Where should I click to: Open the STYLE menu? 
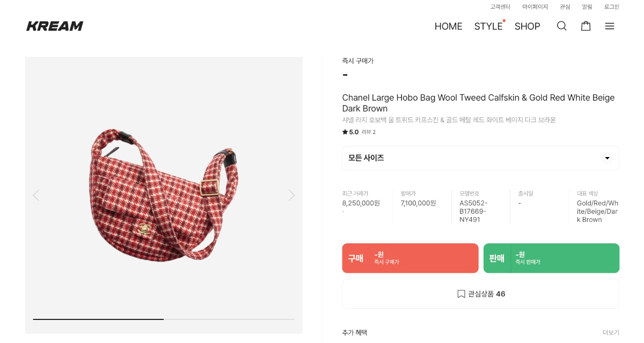[x=488, y=26]
